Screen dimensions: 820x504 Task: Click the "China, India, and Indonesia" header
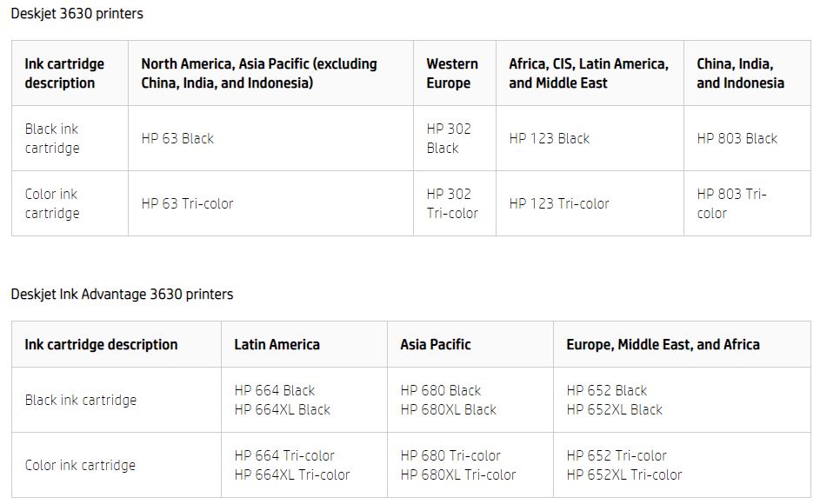pyautogui.click(x=740, y=73)
